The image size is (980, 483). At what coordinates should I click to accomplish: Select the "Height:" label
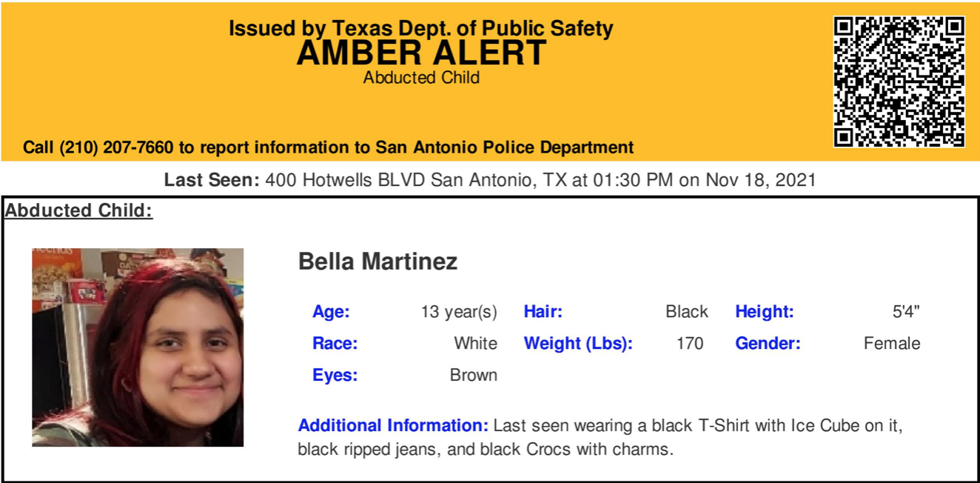[764, 312]
